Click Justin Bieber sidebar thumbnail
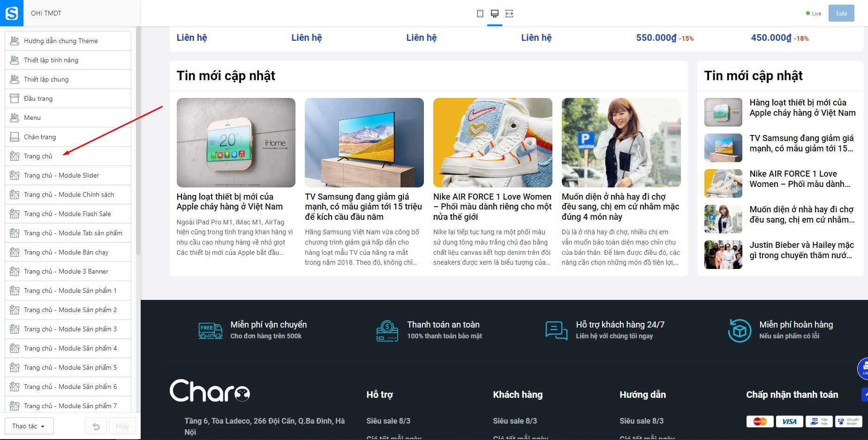868x440 pixels. pos(723,254)
